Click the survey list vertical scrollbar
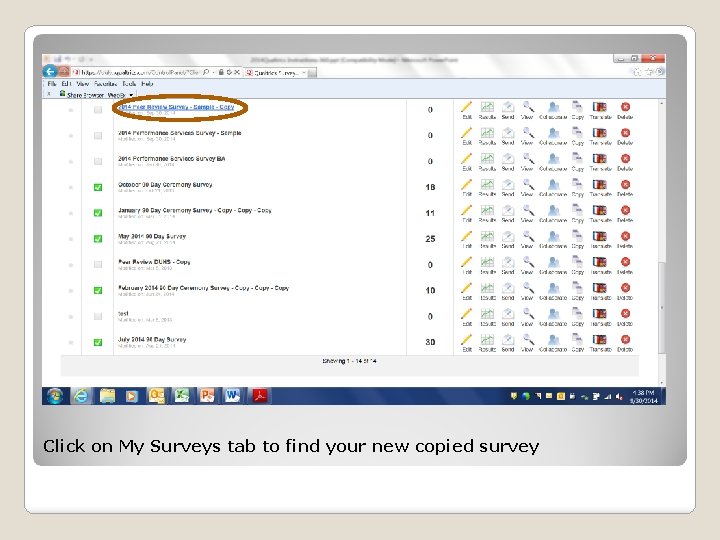This screenshot has width=720, height=540. [x=662, y=308]
